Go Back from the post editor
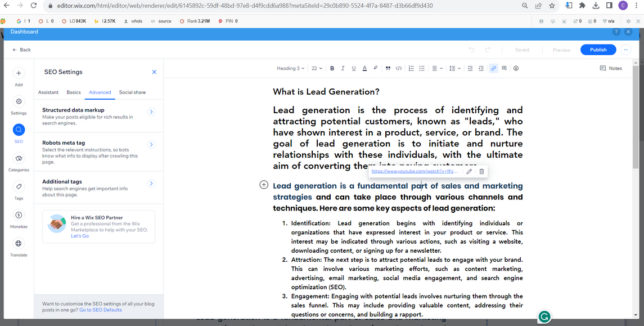Image resolution: width=644 pixels, height=326 pixels. pyautogui.click(x=22, y=50)
